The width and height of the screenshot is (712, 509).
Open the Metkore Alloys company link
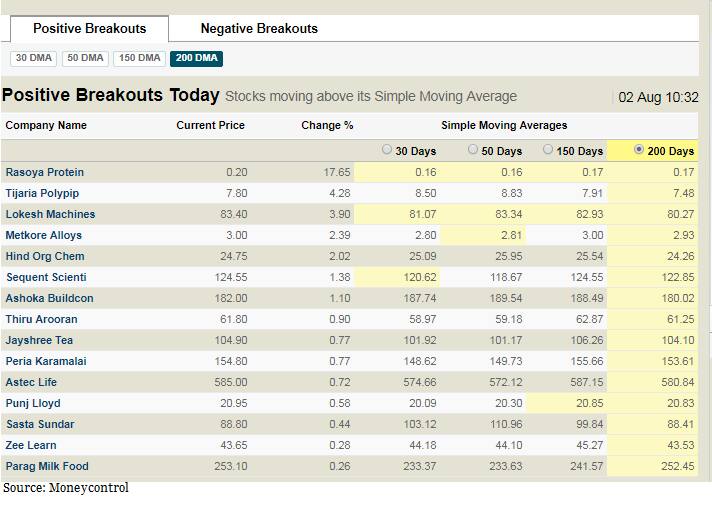pyautogui.click(x=44, y=235)
